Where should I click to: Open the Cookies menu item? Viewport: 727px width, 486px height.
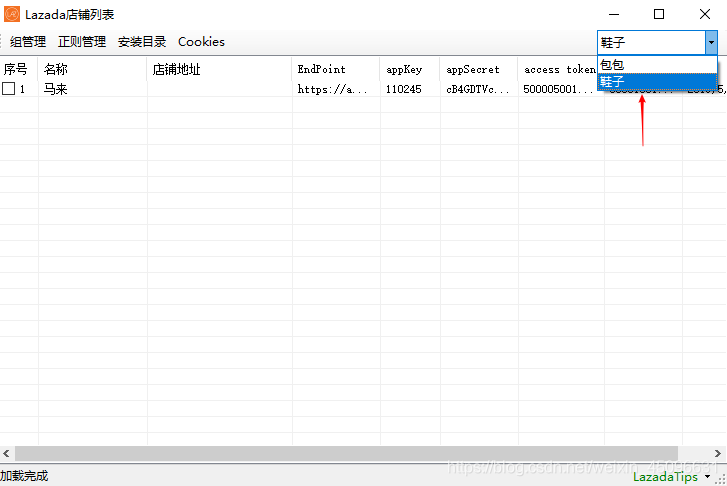pos(201,42)
